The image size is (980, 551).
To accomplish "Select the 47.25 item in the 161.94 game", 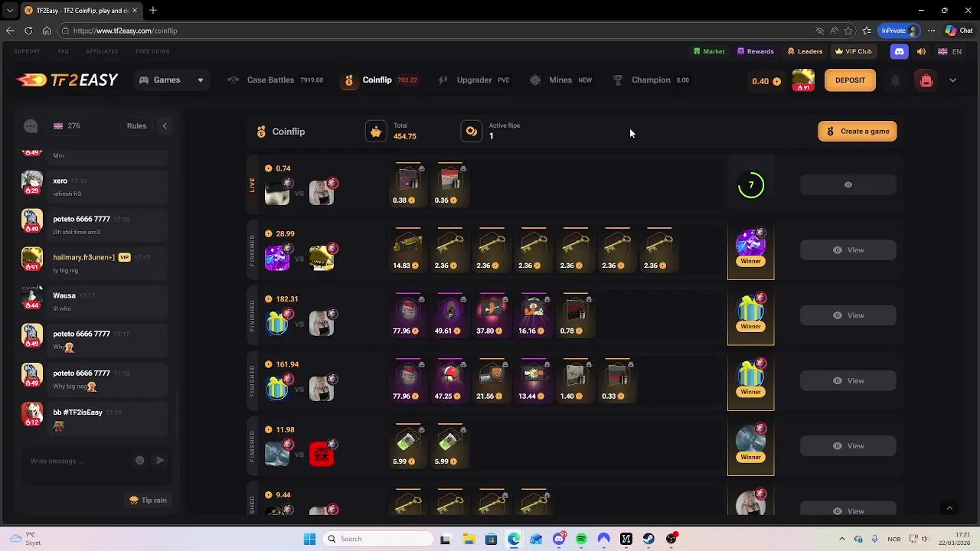I will point(449,380).
